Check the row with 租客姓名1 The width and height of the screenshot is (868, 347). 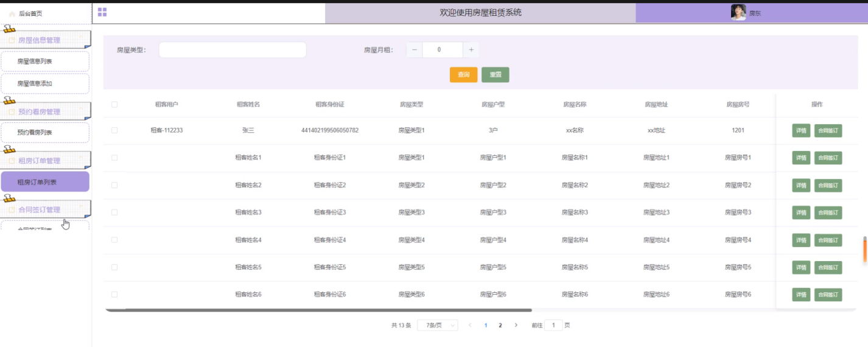pos(114,158)
